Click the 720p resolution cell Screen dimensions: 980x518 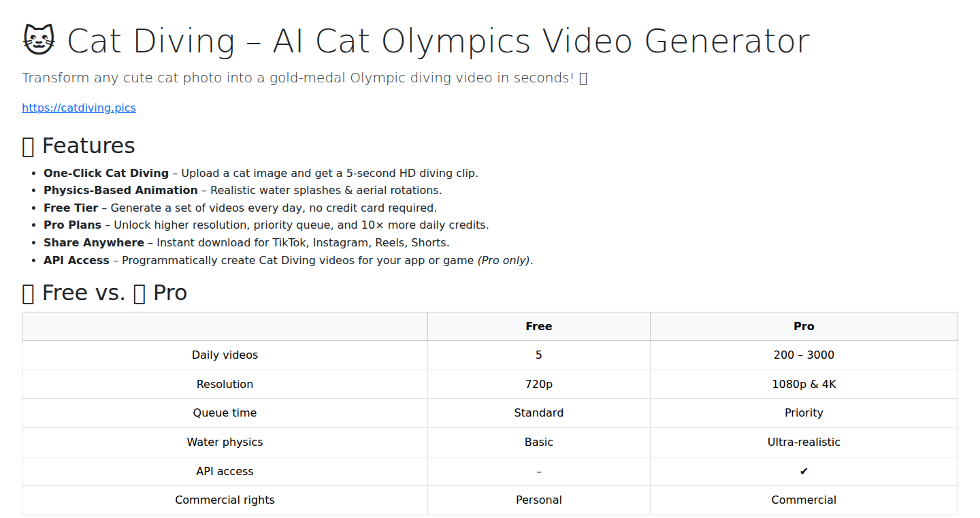pyautogui.click(x=538, y=384)
